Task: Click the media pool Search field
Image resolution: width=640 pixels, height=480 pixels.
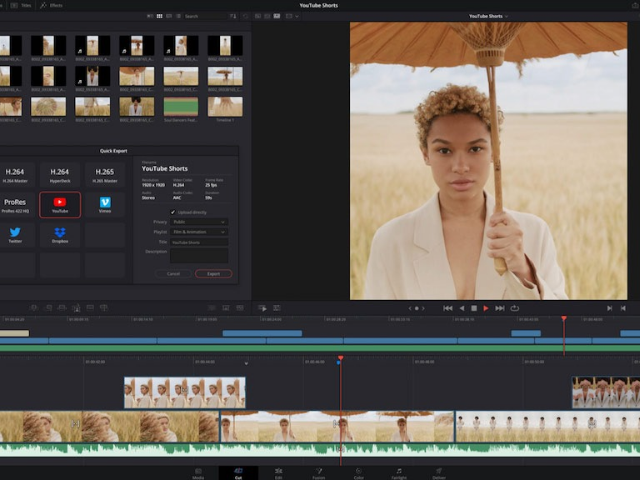Action: click(204, 16)
